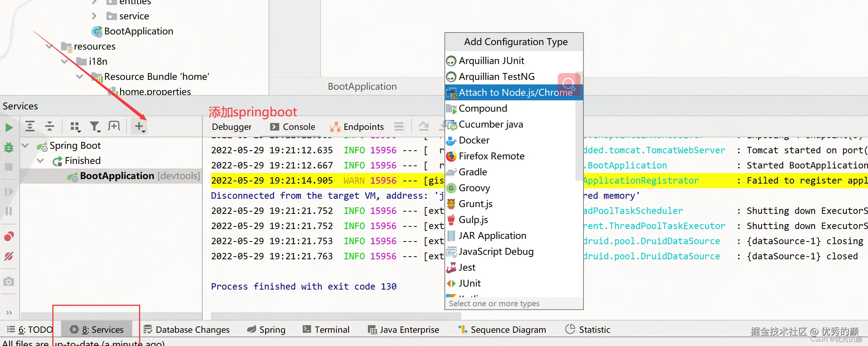Image resolution: width=868 pixels, height=346 pixels.
Task: Click the Resume Program icon
Action: (9, 192)
